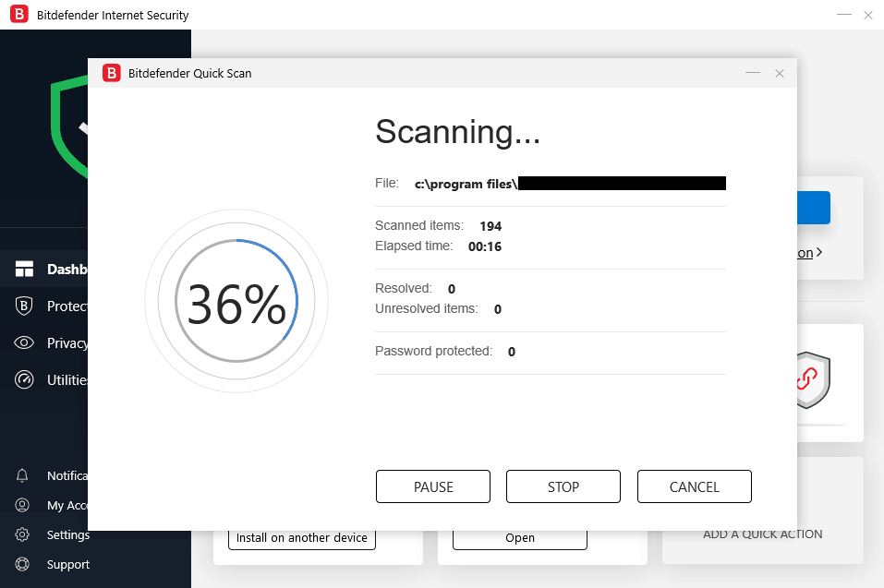This screenshot has height=588, width=884.
Task: Click the Bitdefender logo in the main title bar
Action: coord(18,15)
